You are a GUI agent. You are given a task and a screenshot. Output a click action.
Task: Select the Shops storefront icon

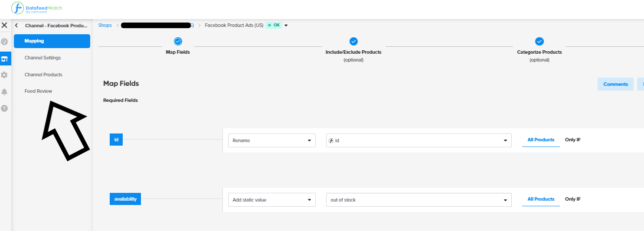(5, 59)
